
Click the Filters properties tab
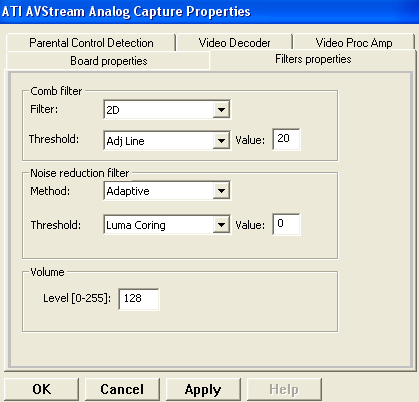pyautogui.click(x=313, y=59)
